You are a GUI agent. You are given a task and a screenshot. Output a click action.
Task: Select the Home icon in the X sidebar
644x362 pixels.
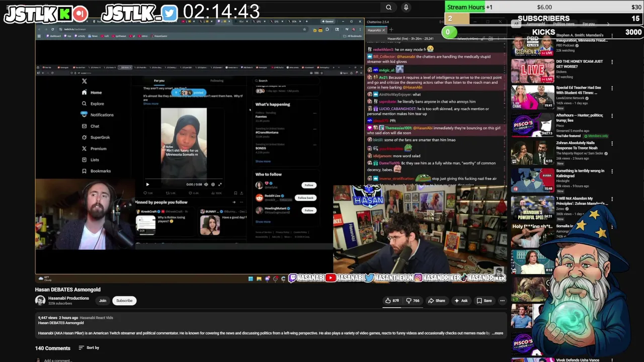tap(84, 93)
